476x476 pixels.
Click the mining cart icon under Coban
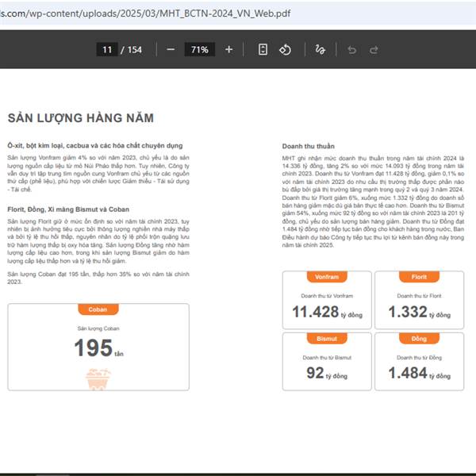pos(98,379)
